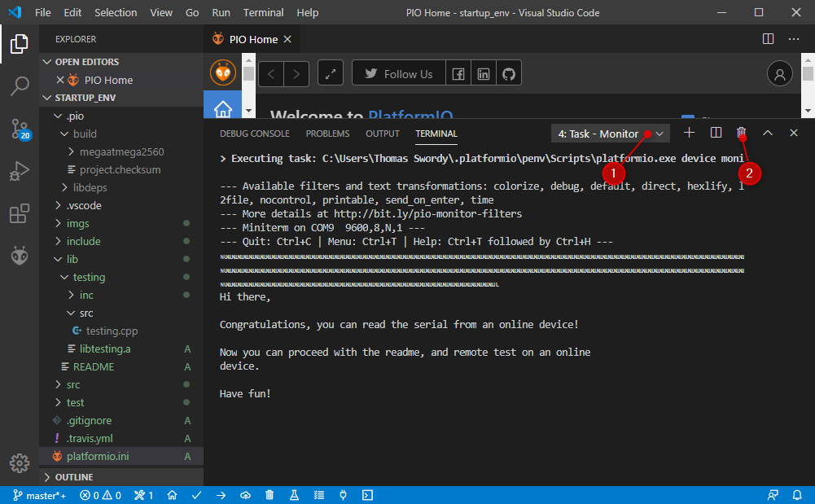Open the editor More Actions menu
Image resolution: width=815 pixels, height=504 pixels.
coord(794,39)
